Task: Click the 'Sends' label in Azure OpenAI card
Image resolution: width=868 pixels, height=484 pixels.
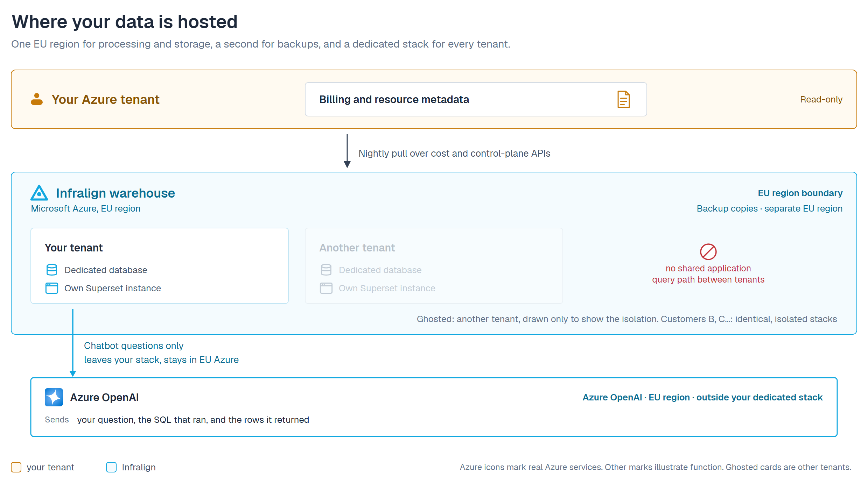Action: tap(57, 420)
